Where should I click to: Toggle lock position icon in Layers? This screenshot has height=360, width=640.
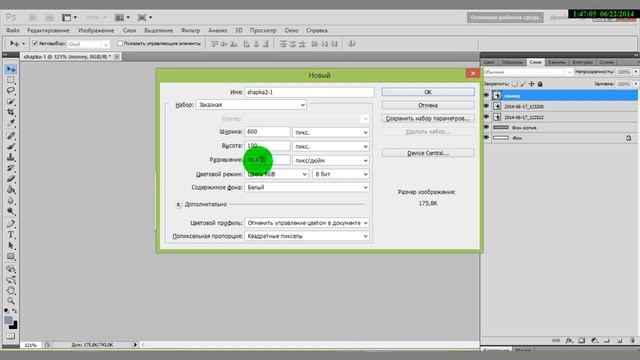(x=531, y=84)
